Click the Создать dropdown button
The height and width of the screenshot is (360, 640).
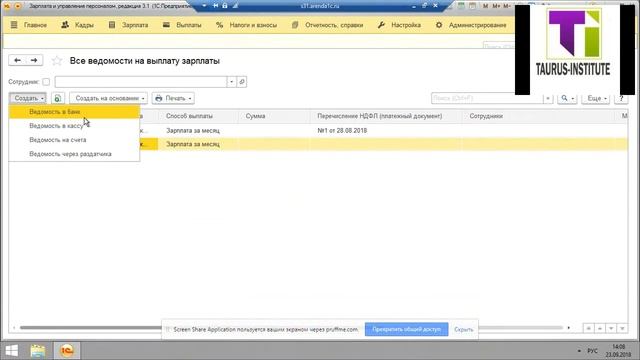28,98
